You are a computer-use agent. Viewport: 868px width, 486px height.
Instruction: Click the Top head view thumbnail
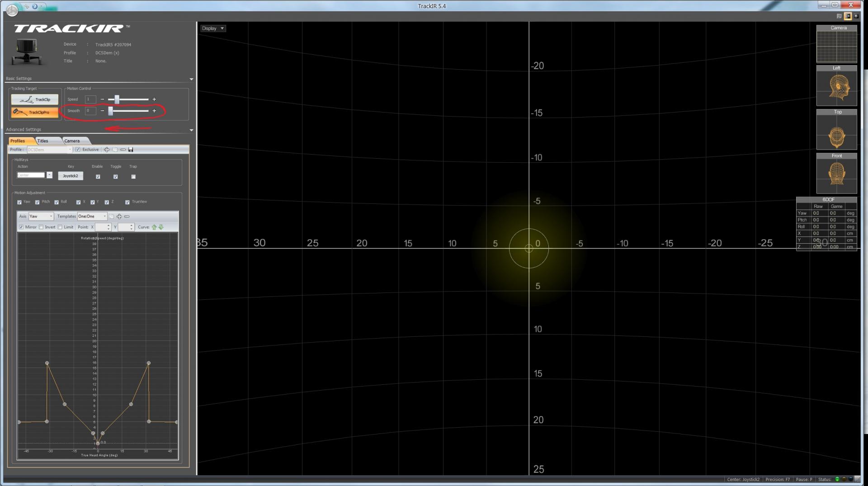(x=836, y=129)
